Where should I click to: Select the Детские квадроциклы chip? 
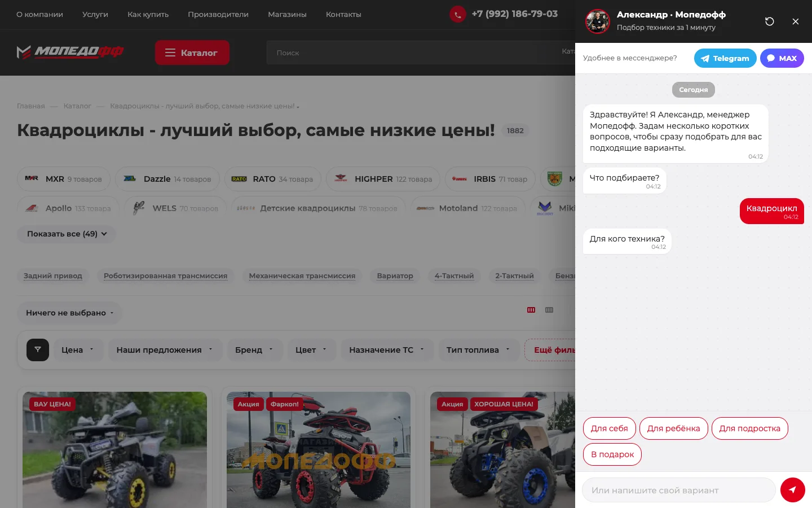point(319,208)
